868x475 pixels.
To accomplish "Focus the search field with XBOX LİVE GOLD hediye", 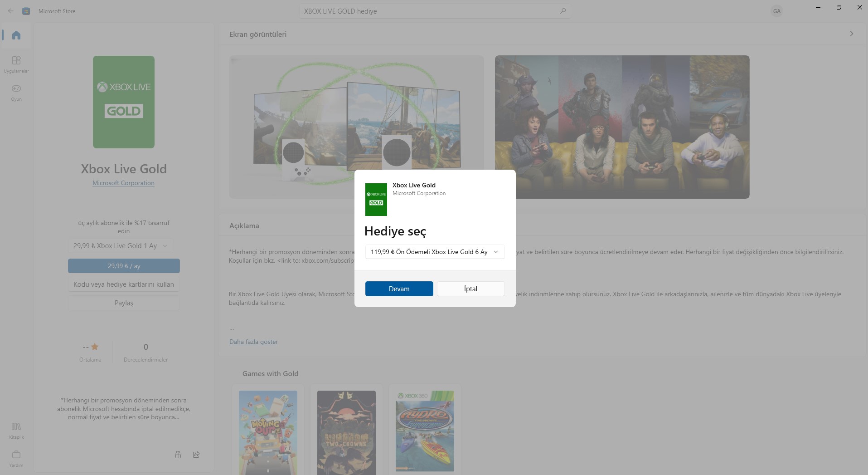I will coord(435,11).
